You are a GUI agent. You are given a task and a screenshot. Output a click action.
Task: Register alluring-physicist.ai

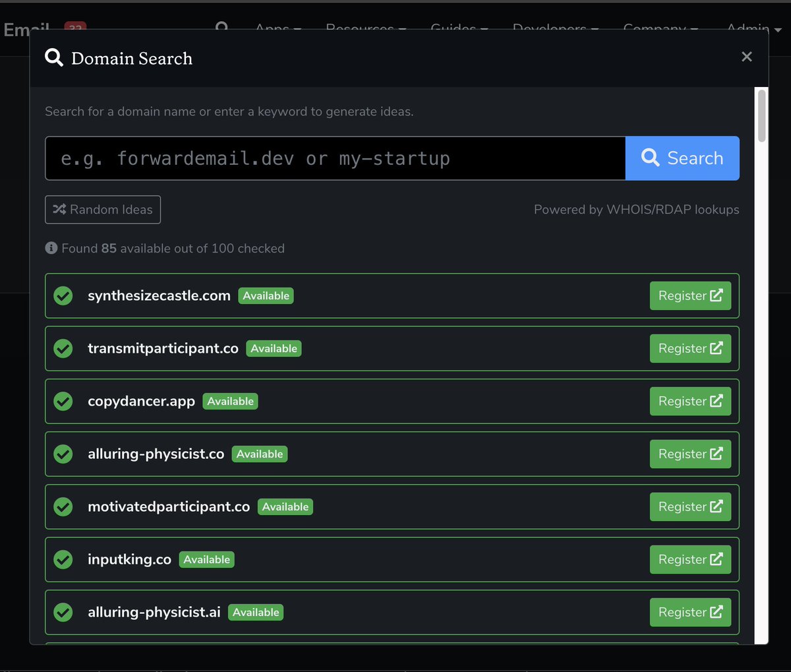[x=690, y=612]
